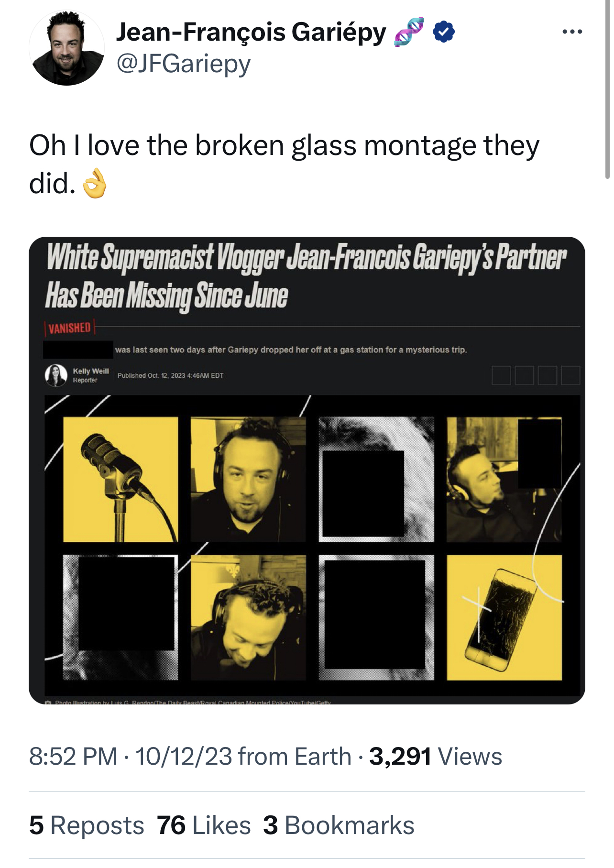
Task: Open the 3,291 Views analytics
Action: click(x=435, y=757)
